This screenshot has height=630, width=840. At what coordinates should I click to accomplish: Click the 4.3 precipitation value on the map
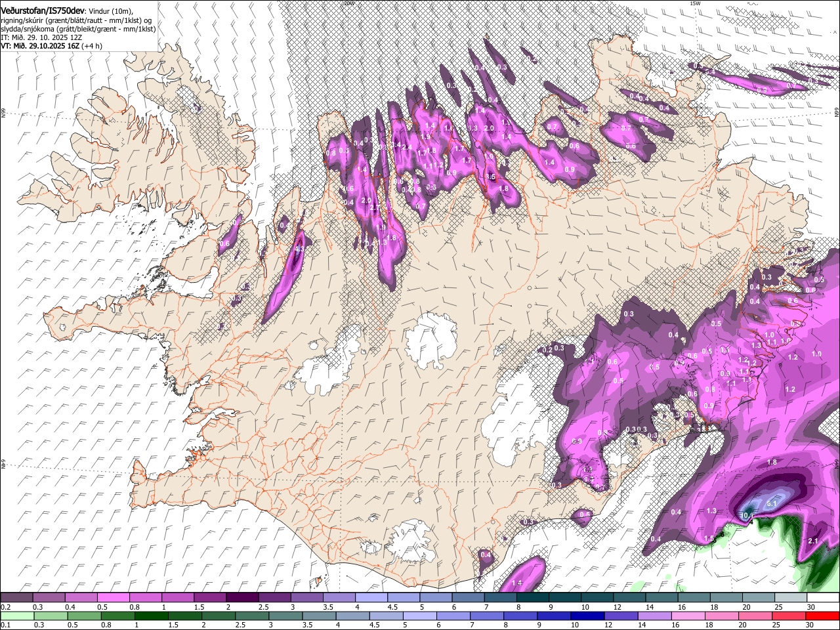tap(300, 249)
